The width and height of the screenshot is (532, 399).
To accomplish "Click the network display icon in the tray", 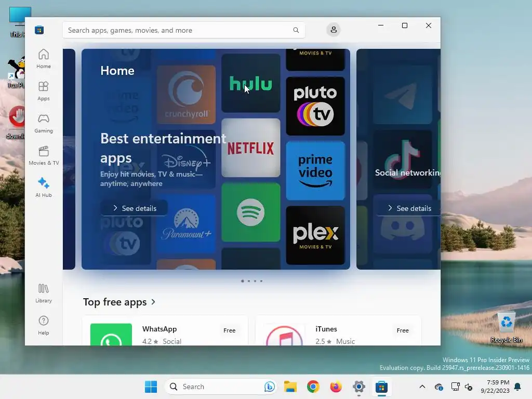I will click(455, 387).
